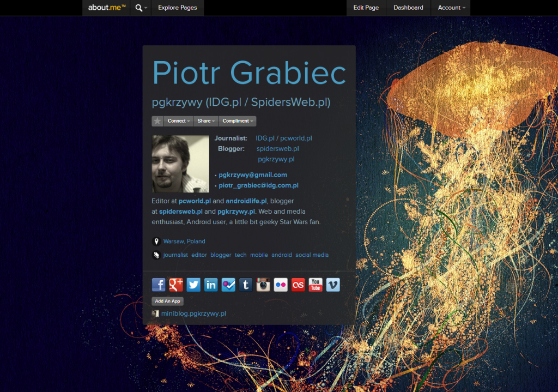558x392 pixels.
Task: Click the location pin icon
Action: point(156,242)
